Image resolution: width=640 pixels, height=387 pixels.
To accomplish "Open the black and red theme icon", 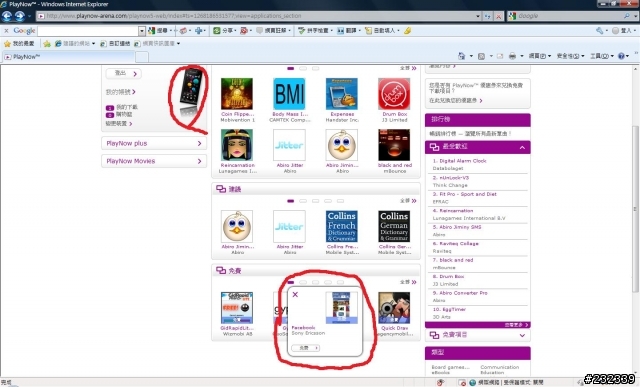I will point(394,145).
